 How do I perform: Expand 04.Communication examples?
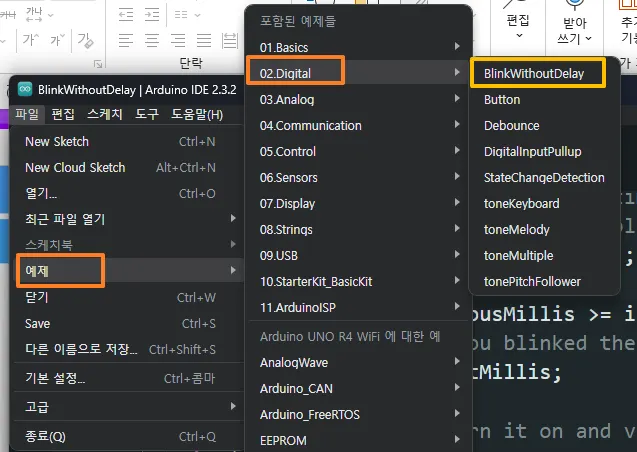pos(359,125)
